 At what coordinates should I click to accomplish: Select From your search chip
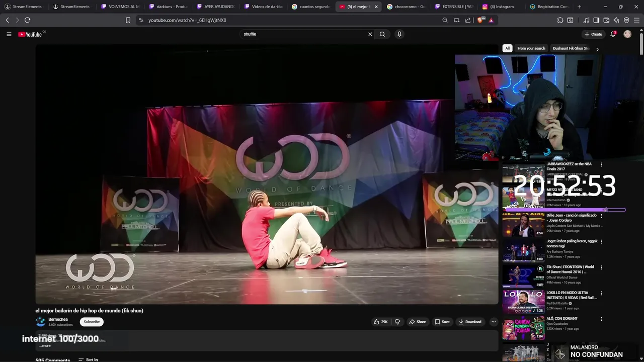point(531,48)
